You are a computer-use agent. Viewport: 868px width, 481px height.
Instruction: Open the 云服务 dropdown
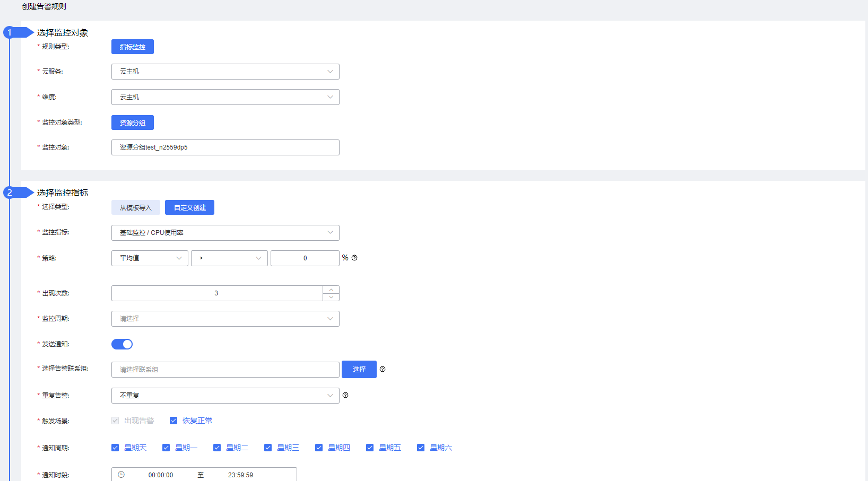tap(225, 72)
